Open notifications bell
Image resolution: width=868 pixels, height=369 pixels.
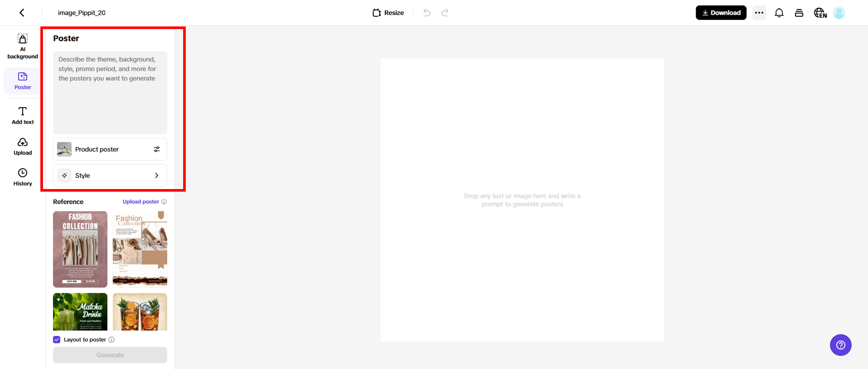pyautogui.click(x=779, y=13)
